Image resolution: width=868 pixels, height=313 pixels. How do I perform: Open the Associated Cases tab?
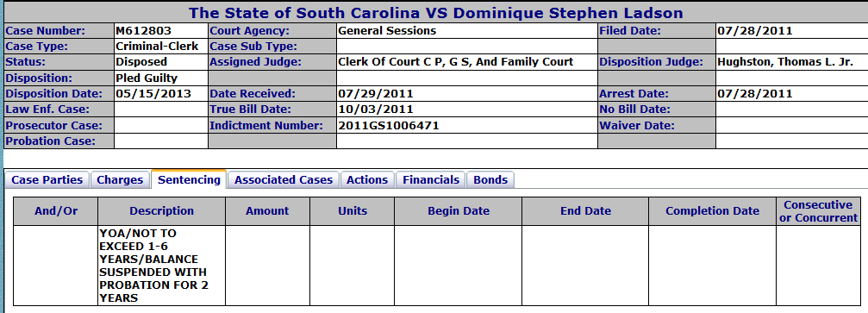click(284, 179)
